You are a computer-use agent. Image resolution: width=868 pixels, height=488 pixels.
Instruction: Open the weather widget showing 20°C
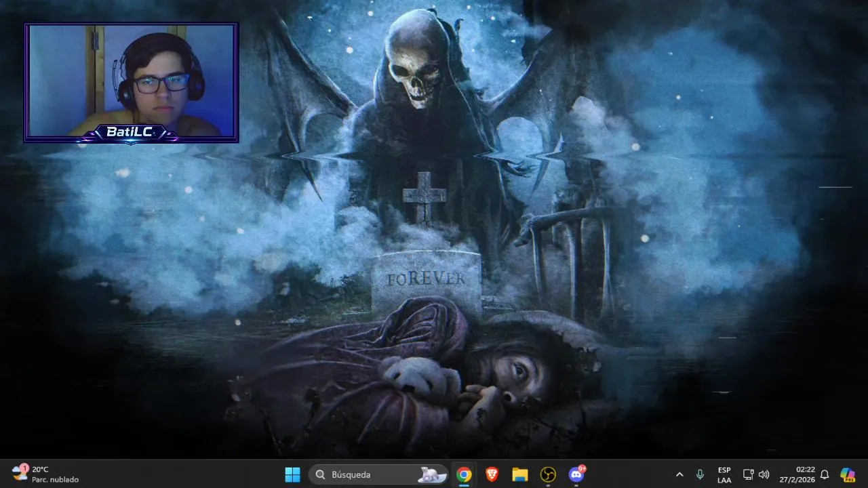point(45,474)
